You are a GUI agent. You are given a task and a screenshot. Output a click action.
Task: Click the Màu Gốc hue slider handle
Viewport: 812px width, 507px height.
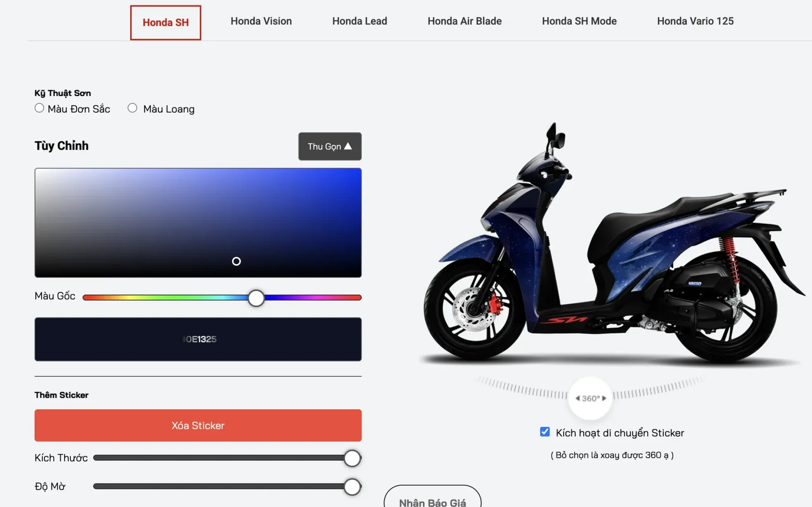pyautogui.click(x=256, y=298)
